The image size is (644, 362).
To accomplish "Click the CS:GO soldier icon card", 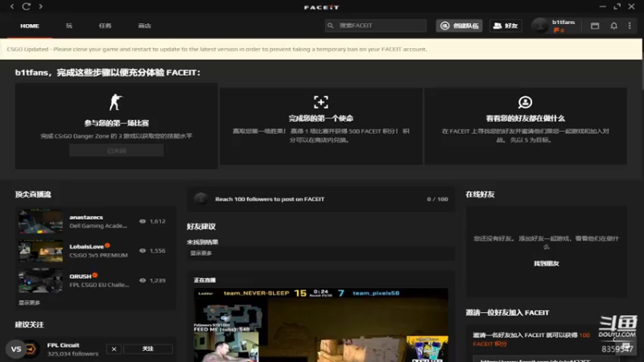I will [116, 102].
